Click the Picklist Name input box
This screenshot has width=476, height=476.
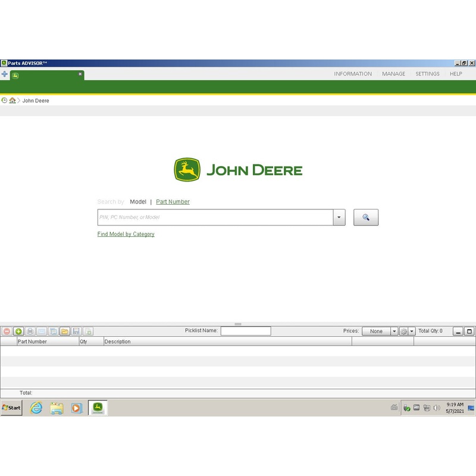tap(246, 331)
